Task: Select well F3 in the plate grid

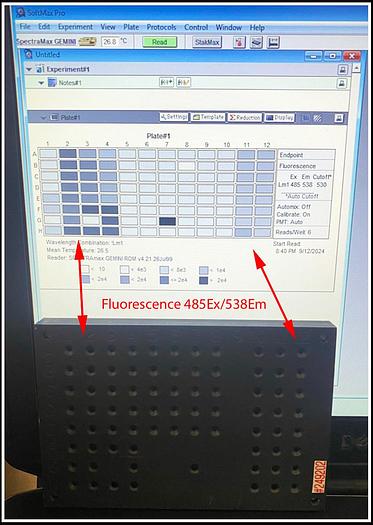Action: [90, 210]
